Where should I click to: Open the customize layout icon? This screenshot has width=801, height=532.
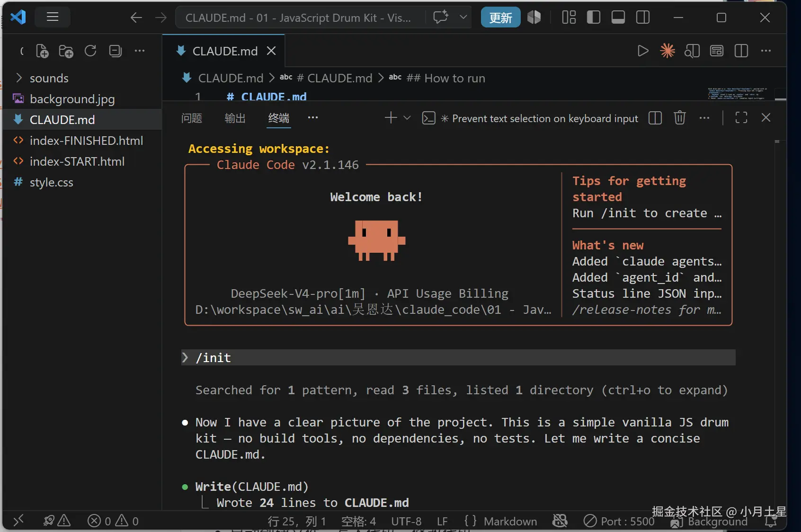(x=569, y=18)
